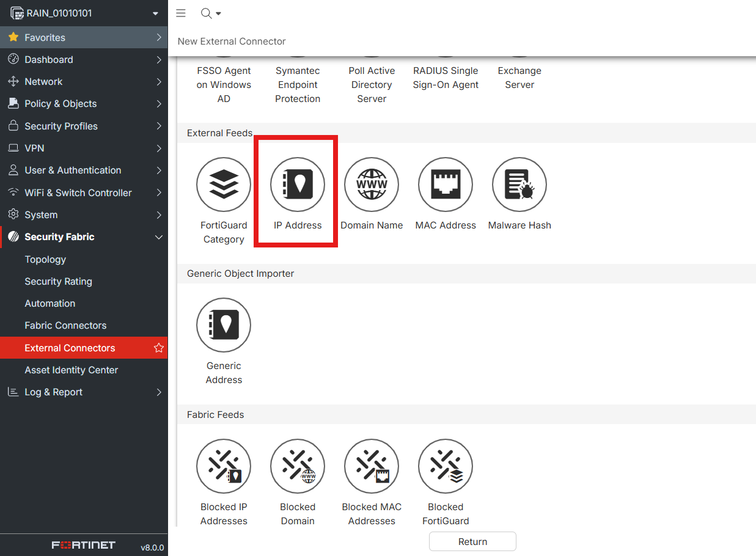
Task: Select the Malware Hash feed icon
Action: (519, 185)
